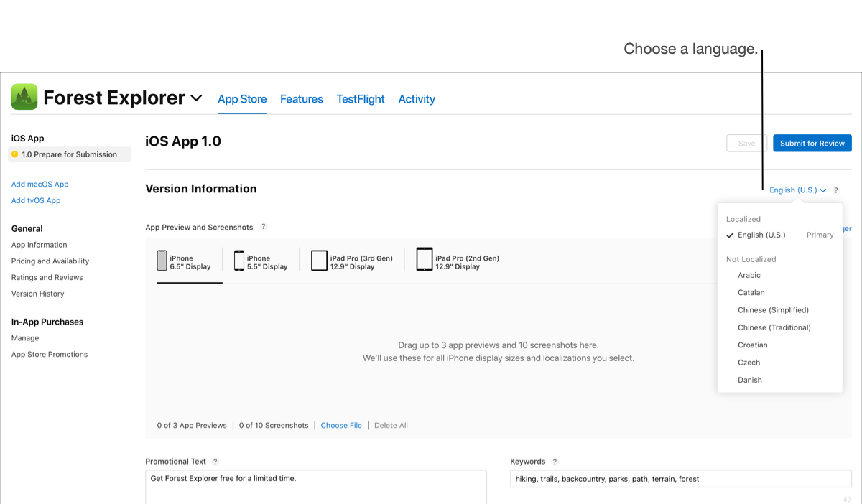The height and width of the screenshot is (504, 862).
Task: Toggle the English (U.S.) language dropdown
Action: (797, 190)
